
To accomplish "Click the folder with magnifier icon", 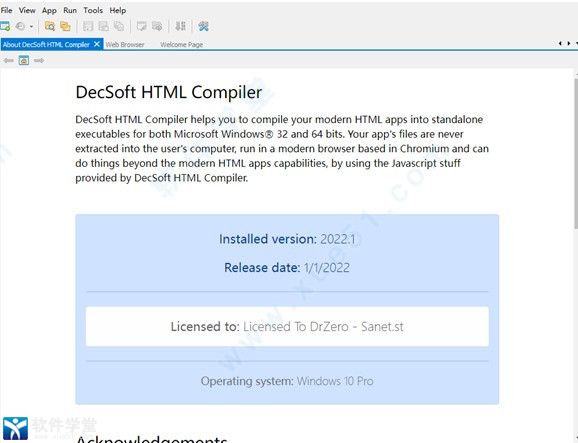I will click(49, 26).
